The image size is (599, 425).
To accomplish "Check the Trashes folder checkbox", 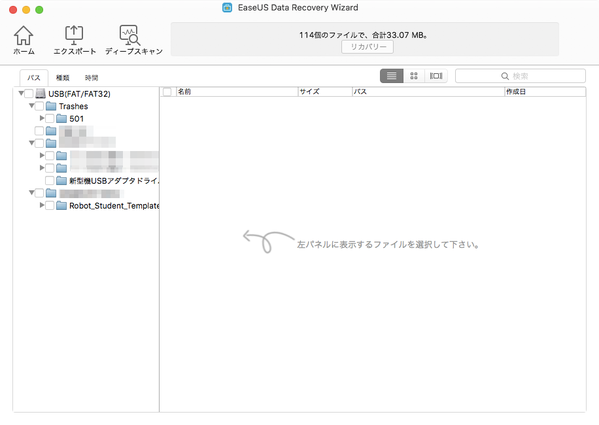I will coord(39,106).
